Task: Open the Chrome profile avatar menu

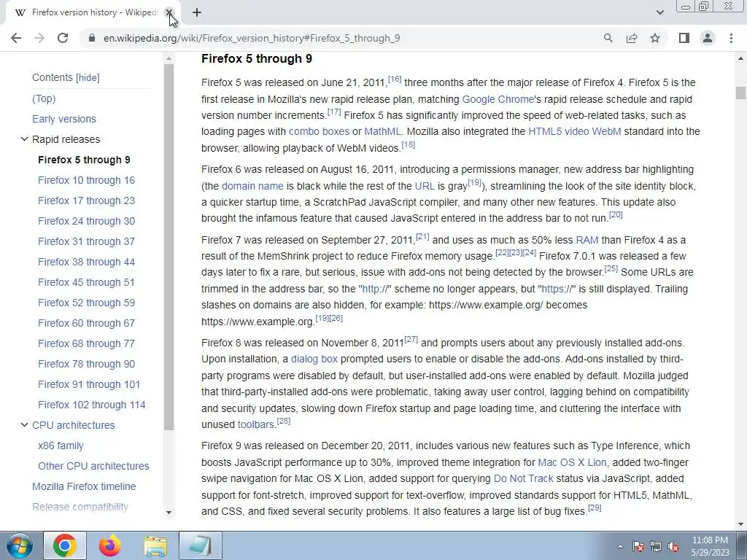Action: click(x=708, y=38)
